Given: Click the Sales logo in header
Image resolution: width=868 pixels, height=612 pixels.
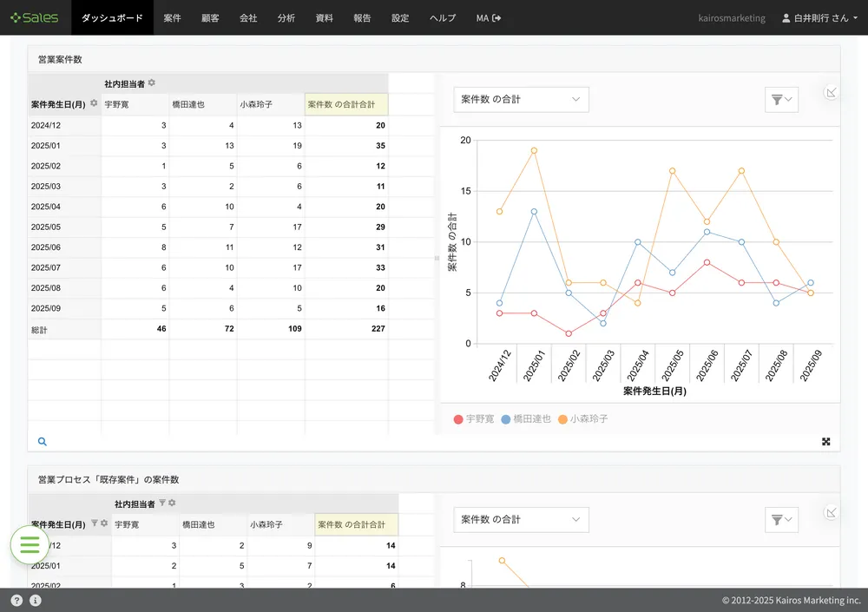Looking at the screenshot, I should point(35,17).
